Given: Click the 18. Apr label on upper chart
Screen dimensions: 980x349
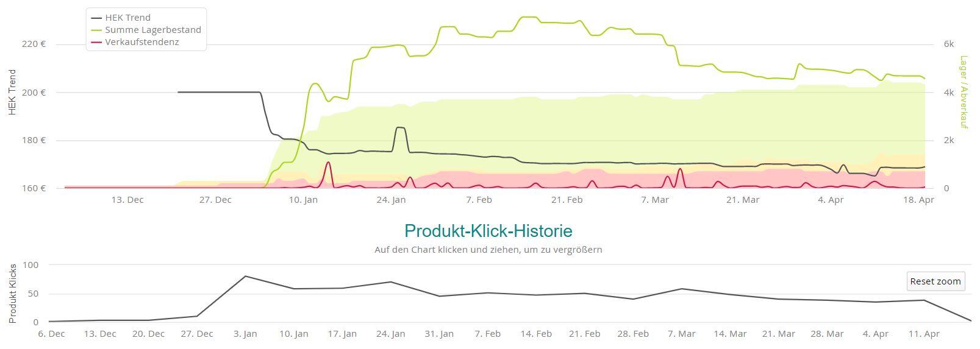Looking at the screenshot, I should click(918, 200).
